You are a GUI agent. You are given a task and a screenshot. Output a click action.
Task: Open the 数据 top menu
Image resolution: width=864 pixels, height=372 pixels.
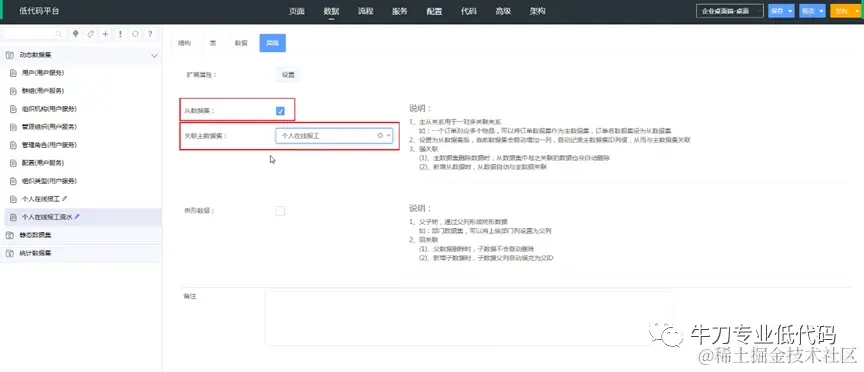331,11
